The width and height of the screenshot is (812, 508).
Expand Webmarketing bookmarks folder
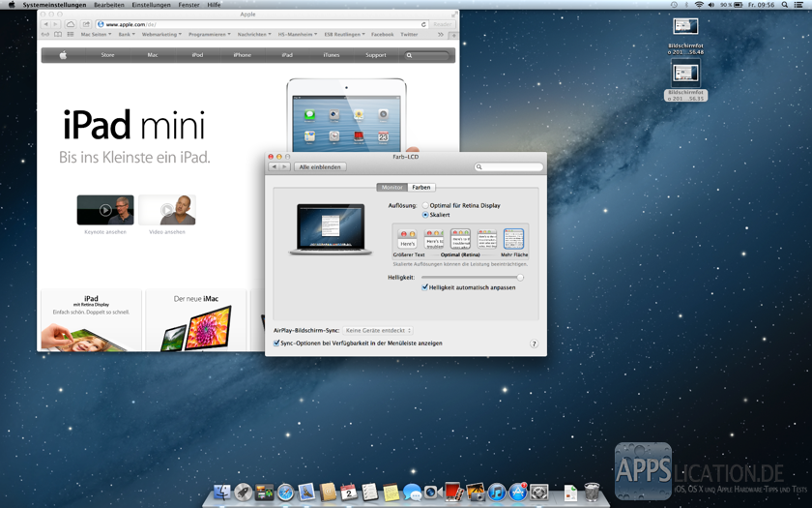pyautogui.click(x=161, y=34)
